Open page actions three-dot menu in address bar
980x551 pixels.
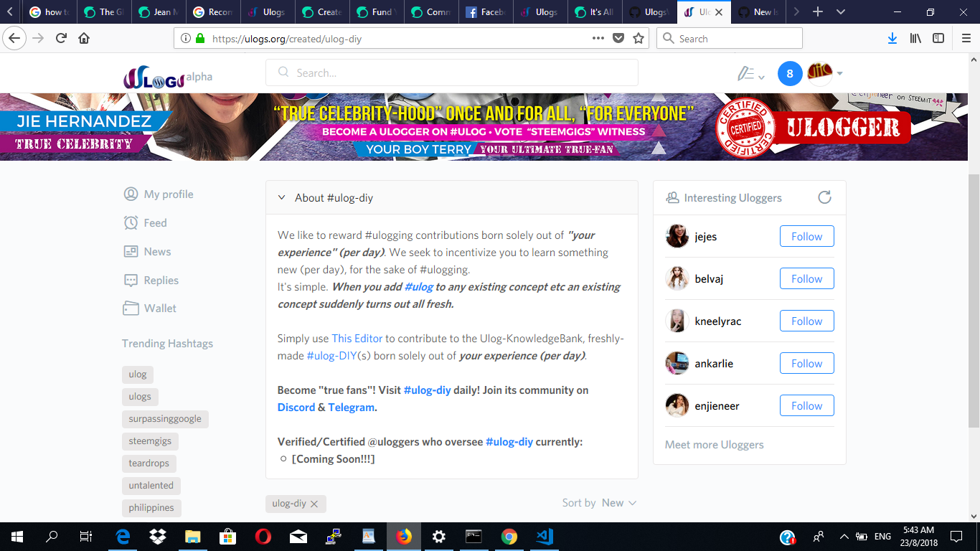[598, 39]
